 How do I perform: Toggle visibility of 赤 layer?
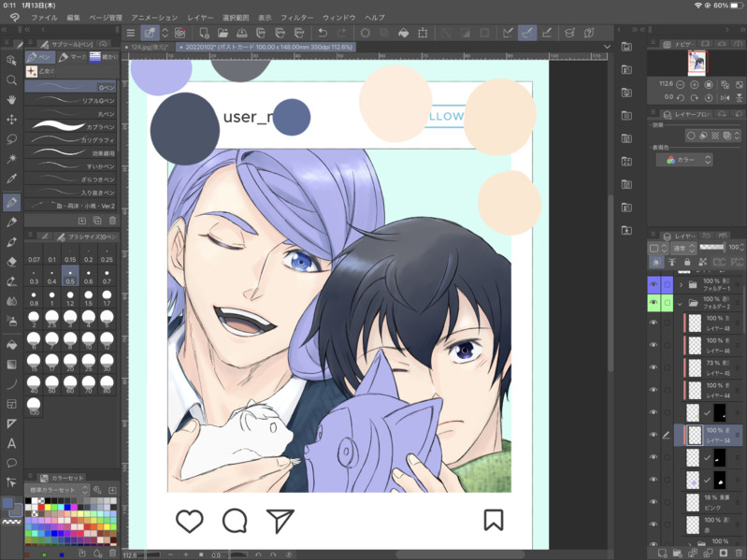point(654,524)
